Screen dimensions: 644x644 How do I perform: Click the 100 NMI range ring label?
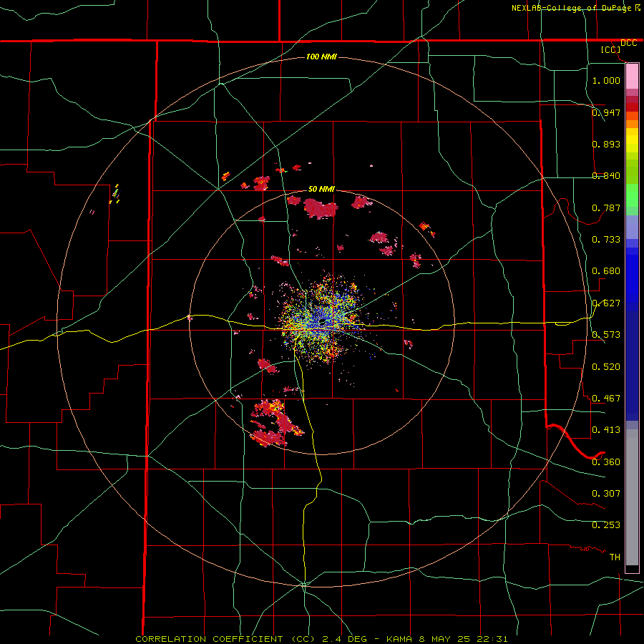tap(321, 57)
